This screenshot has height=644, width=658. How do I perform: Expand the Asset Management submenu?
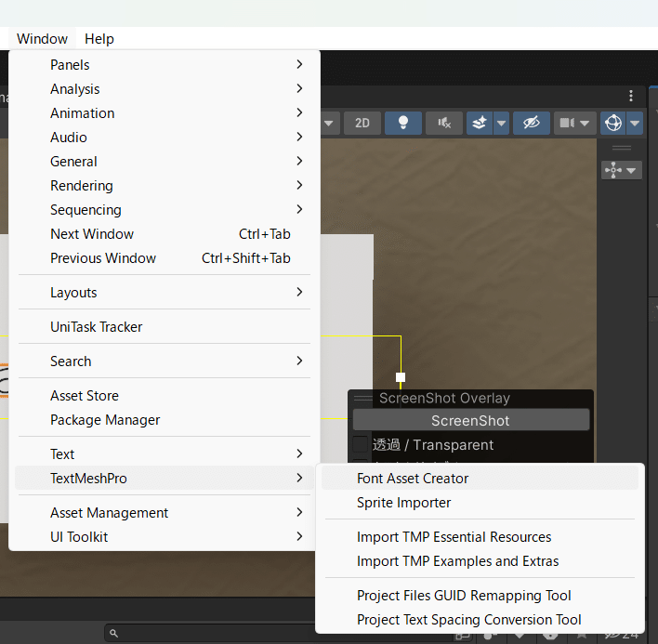164,513
